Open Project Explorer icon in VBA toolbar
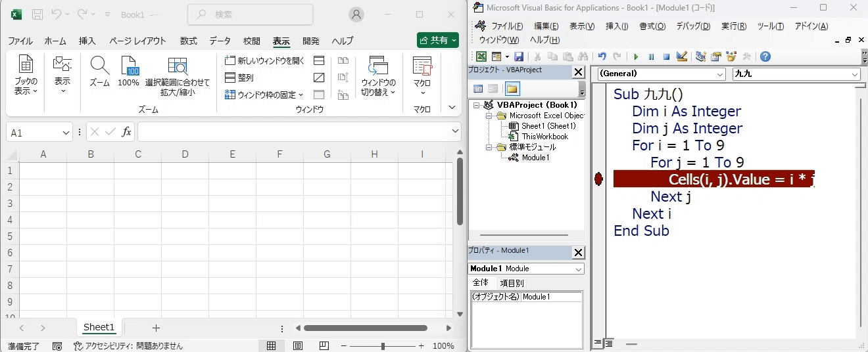This screenshot has width=868, height=352. pyautogui.click(x=701, y=56)
